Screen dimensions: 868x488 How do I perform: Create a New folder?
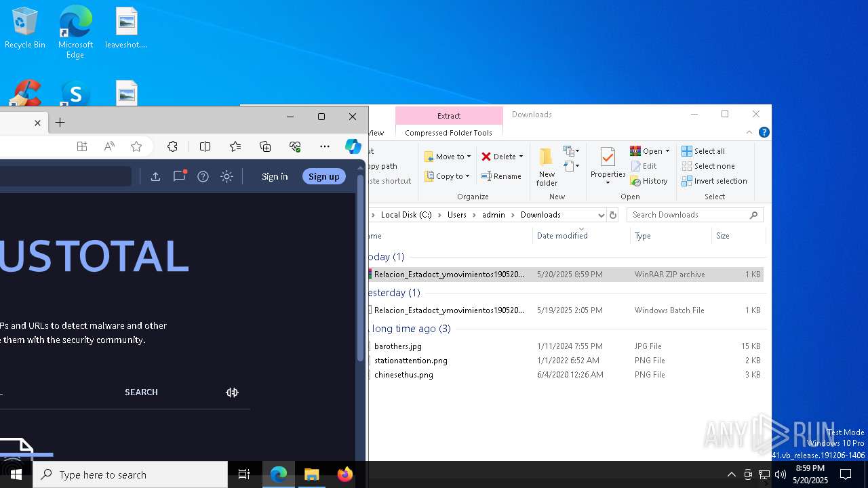(547, 167)
